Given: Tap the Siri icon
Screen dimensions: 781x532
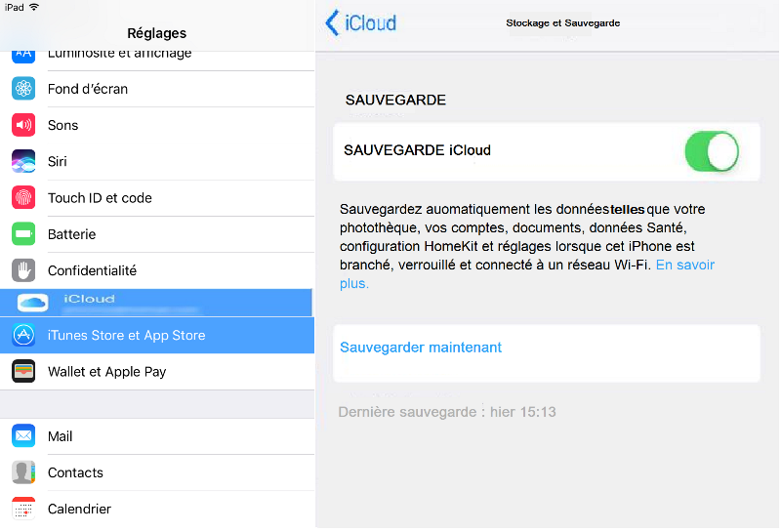Looking at the screenshot, I should 23,161.
